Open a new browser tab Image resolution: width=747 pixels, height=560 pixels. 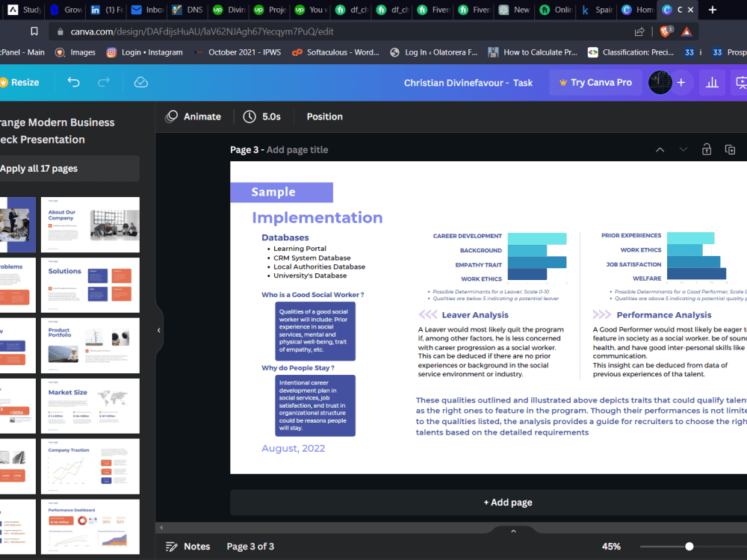point(712,10)
